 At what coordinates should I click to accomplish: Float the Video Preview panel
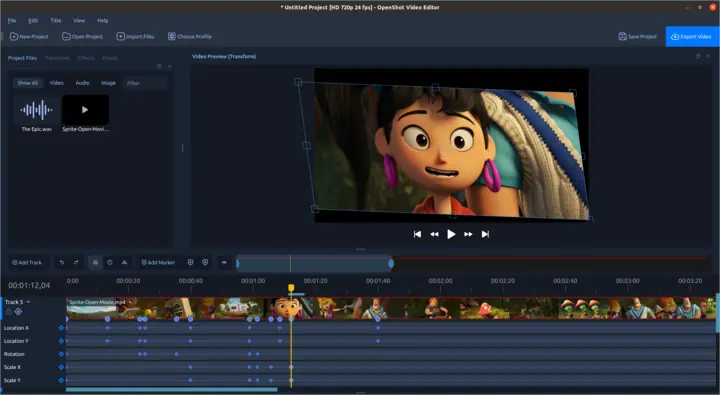[x=698, y=56]
